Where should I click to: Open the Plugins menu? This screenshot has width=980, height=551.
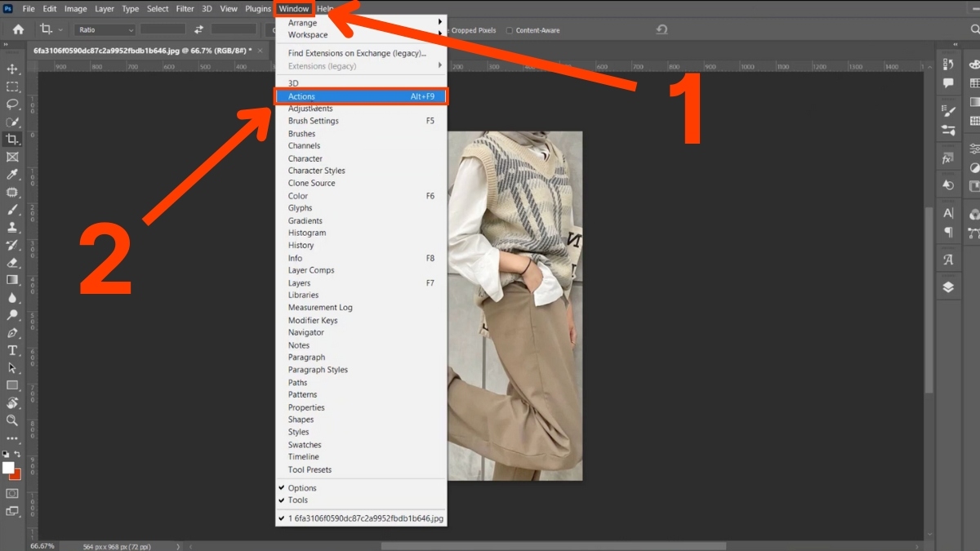pyautogui.click(x=258, y=9)
